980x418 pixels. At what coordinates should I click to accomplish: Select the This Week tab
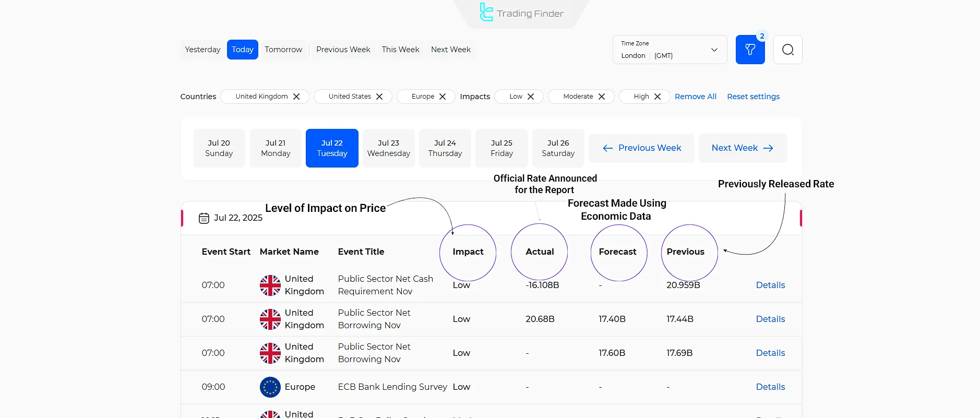[401, 50]
